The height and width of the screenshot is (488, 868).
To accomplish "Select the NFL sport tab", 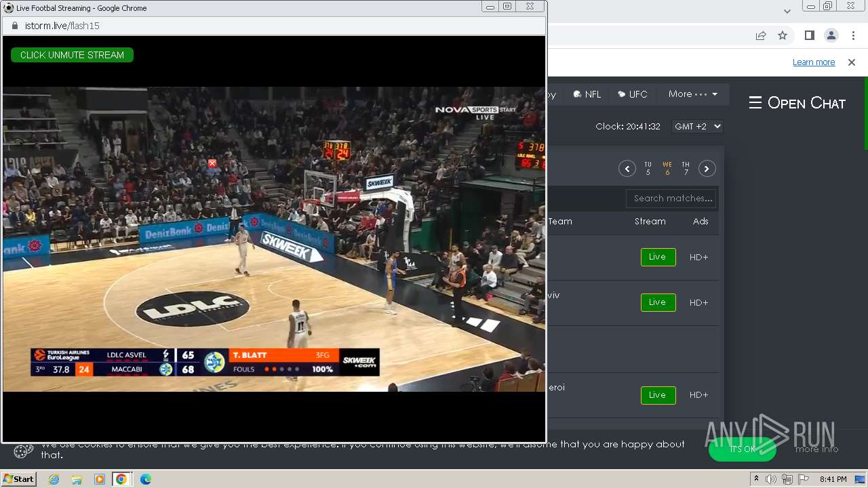I will click(x=587, y=94).
